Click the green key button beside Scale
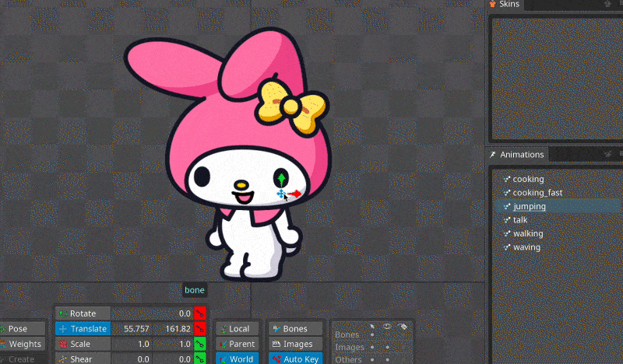The width and height of the screenshot is (623, 364). click(200, 344)
